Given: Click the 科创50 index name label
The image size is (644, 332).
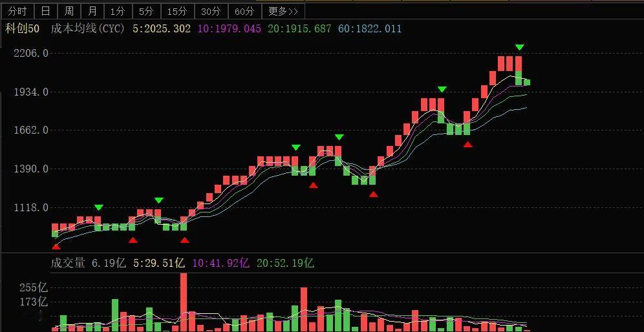Looking at the screenshot, I should tap(22, 28).
